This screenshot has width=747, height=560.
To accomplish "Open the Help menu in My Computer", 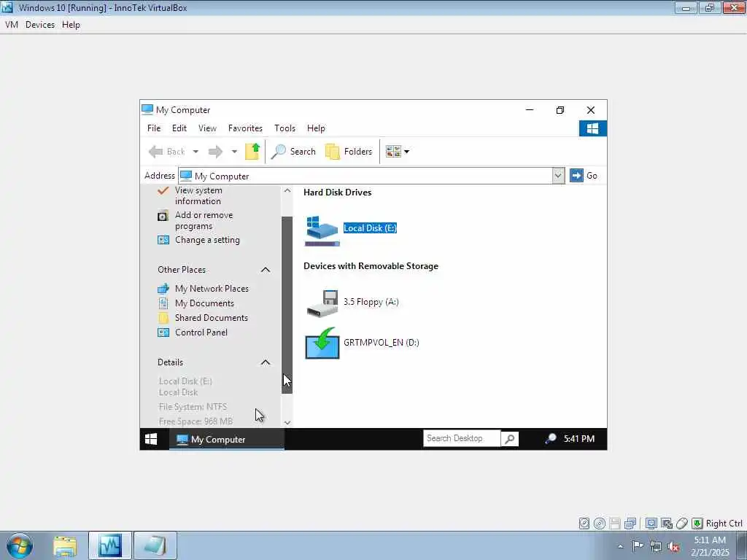I will pos(316,128).
